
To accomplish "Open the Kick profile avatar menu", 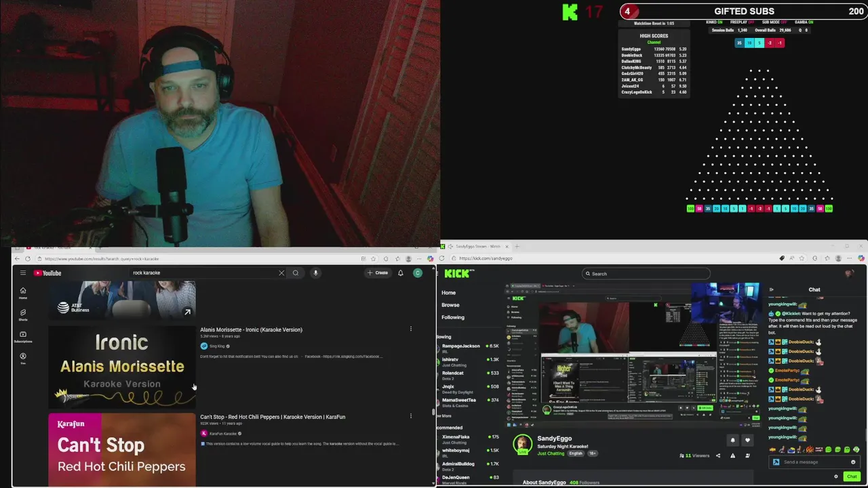I will click(x=850, y=274).
